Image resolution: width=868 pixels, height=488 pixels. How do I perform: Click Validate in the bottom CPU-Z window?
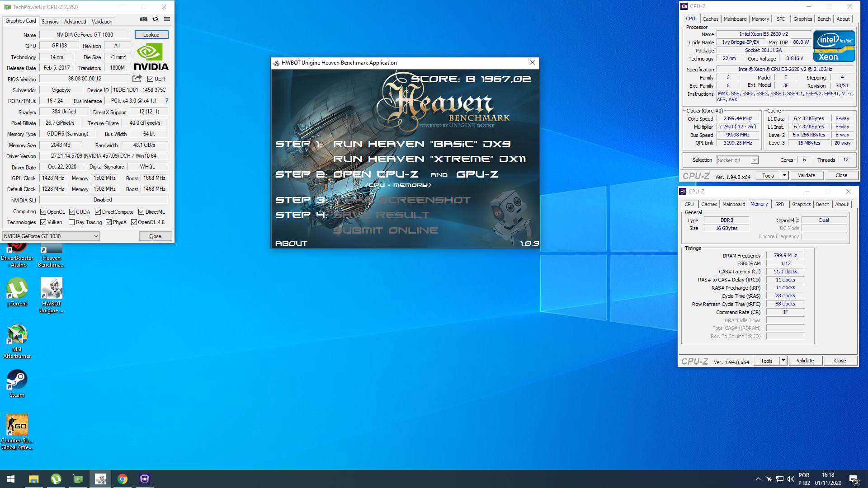pyautogui.click(x=805, y=361)
